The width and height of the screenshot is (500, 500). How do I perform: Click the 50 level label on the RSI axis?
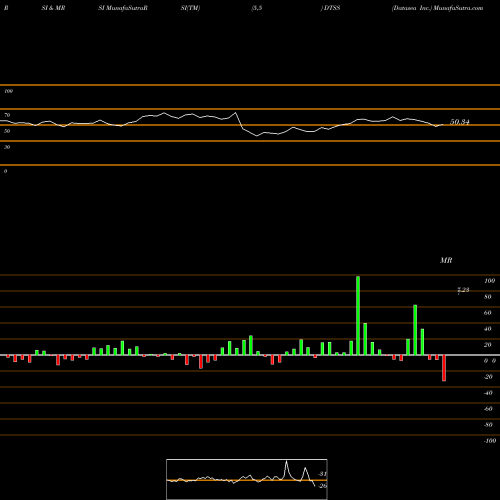[7, 131]
